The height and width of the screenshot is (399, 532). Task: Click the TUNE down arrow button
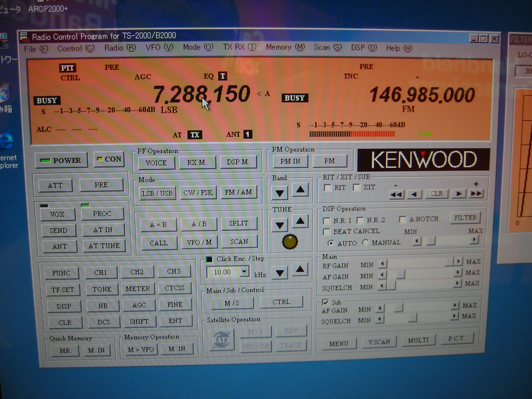click(x=280, y=225)
